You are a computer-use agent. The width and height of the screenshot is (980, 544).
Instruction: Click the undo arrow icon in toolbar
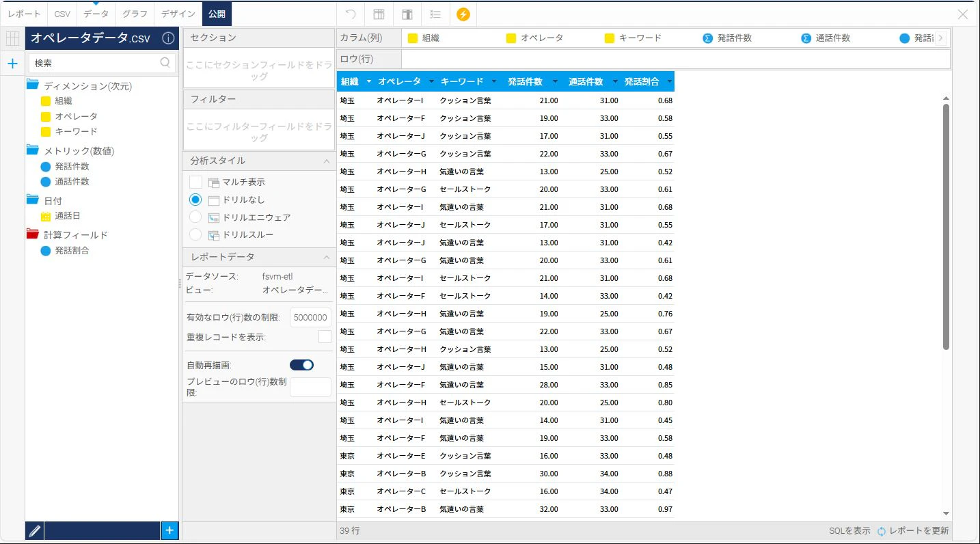pos(351,14)
